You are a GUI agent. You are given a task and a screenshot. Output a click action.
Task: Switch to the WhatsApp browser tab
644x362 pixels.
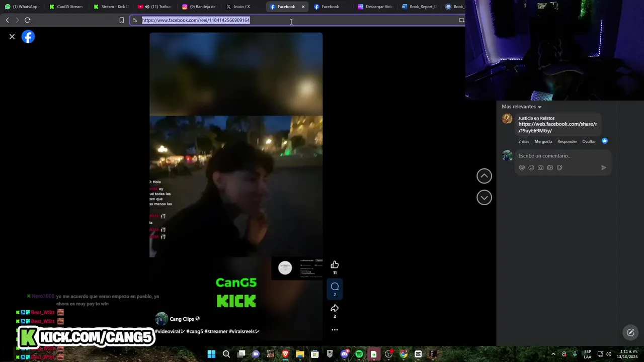tap(21, 7)
